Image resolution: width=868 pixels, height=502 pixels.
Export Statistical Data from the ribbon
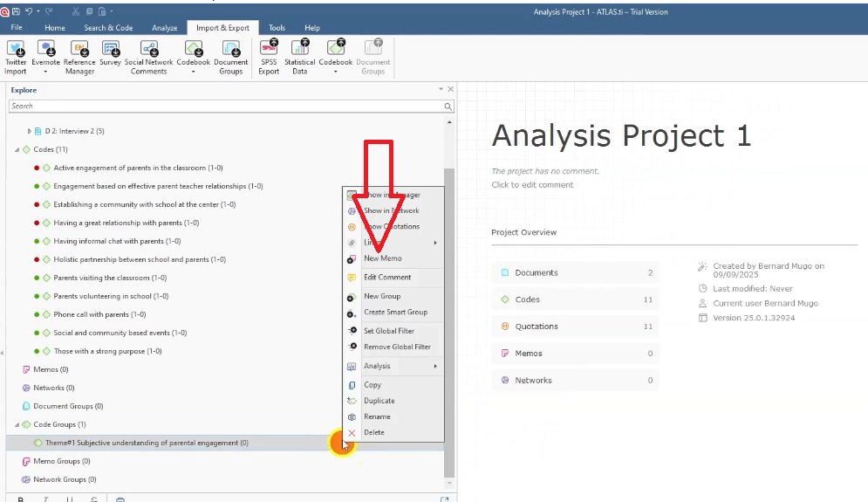click(x=300, y=50)
